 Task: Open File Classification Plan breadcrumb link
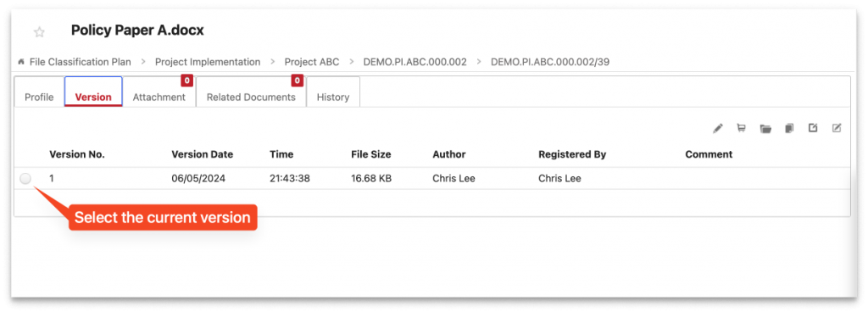81,62
